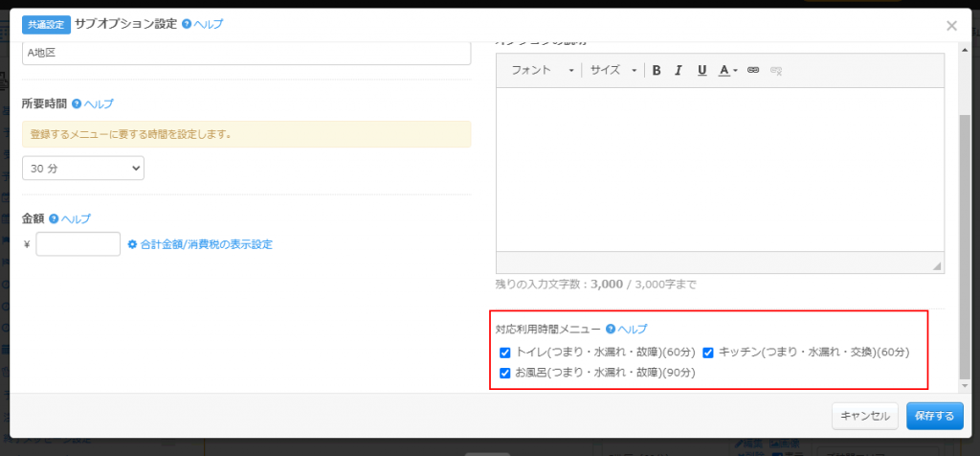Apply bold formatting in editor toolbar

tap(657, 70)
